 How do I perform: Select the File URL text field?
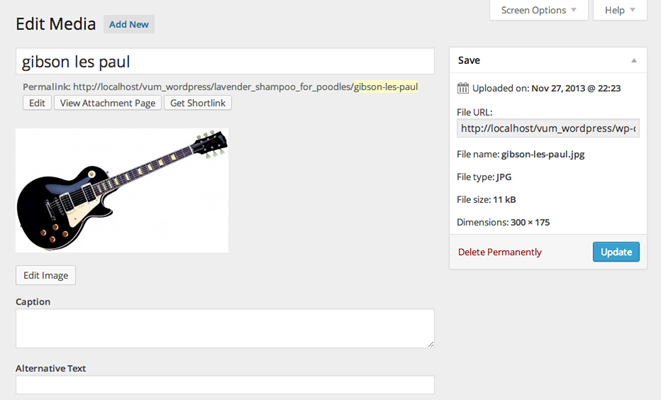[x=548, y=128]
